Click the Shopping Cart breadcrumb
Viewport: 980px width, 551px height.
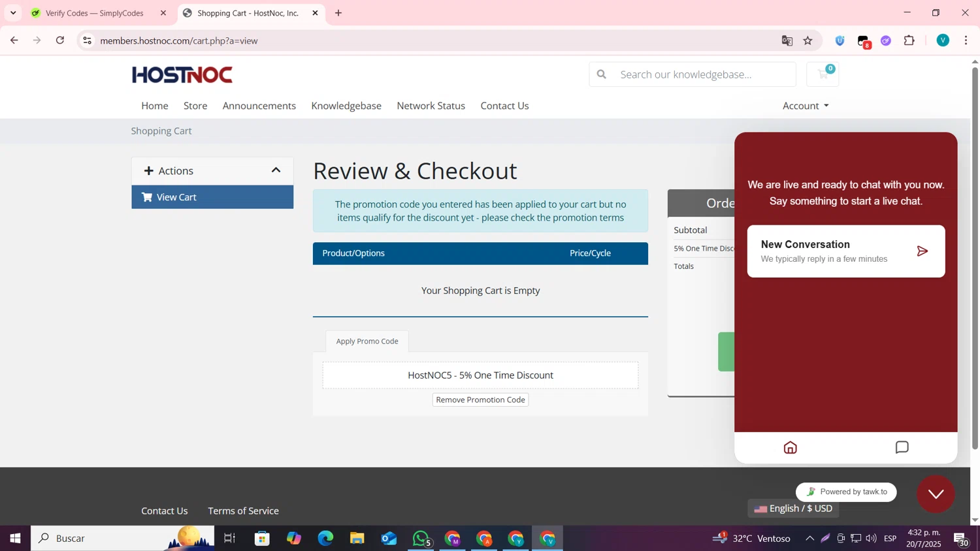tap(161, 131)
